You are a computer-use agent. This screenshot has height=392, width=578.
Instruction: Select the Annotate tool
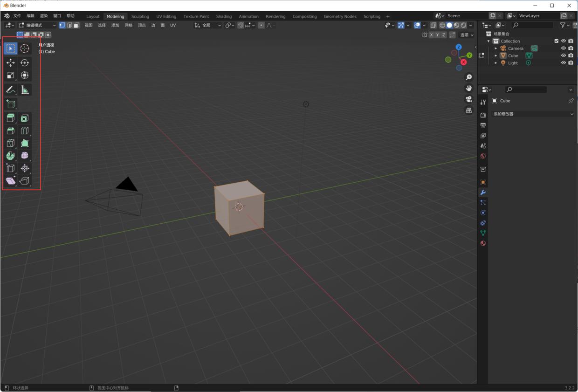click(x=10, y=89)
